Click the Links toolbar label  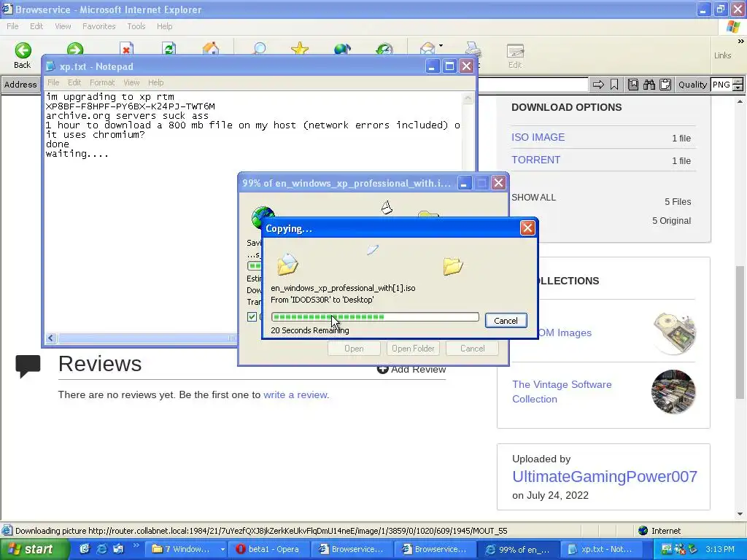[722, 55]
